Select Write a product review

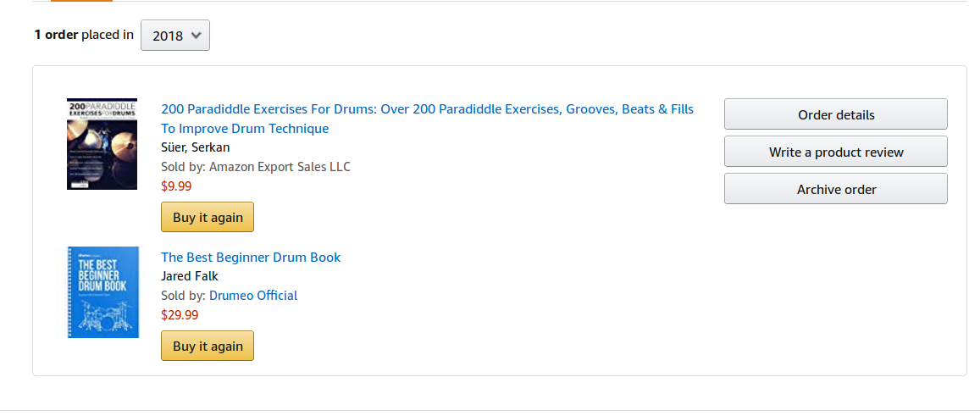point(836,152)
